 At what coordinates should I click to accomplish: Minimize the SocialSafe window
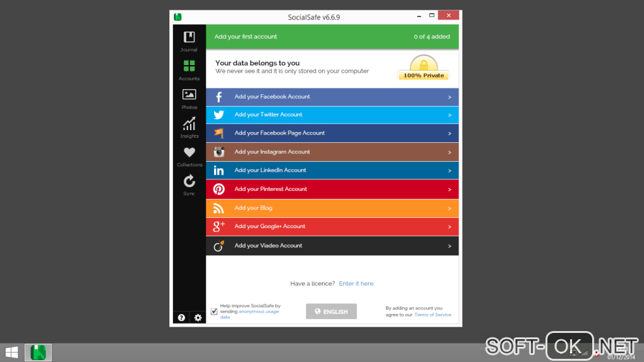point(419,16)
